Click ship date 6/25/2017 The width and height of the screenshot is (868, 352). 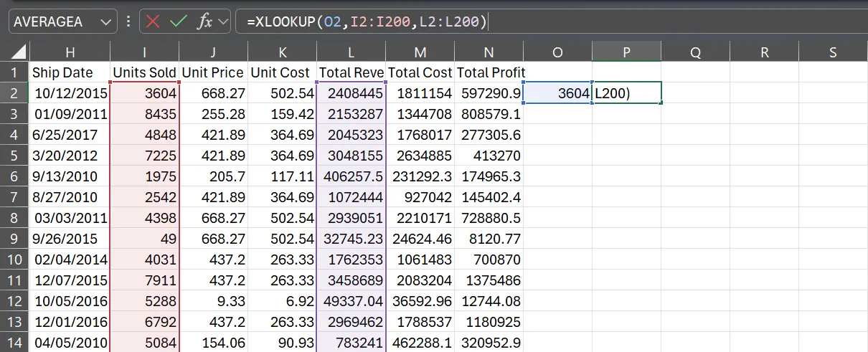coord(70,135)
